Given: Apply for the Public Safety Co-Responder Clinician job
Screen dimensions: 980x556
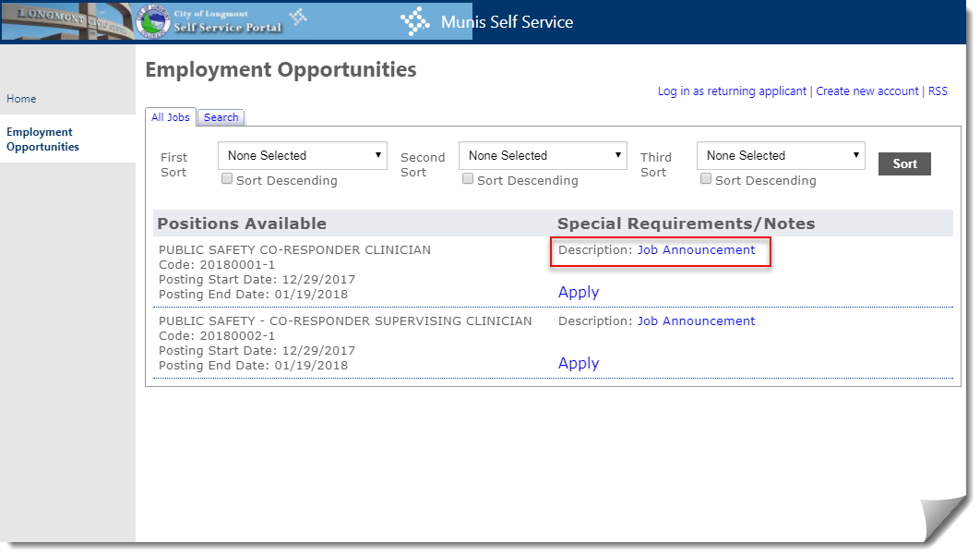Looking at the screenshot, I should (579, 292).
